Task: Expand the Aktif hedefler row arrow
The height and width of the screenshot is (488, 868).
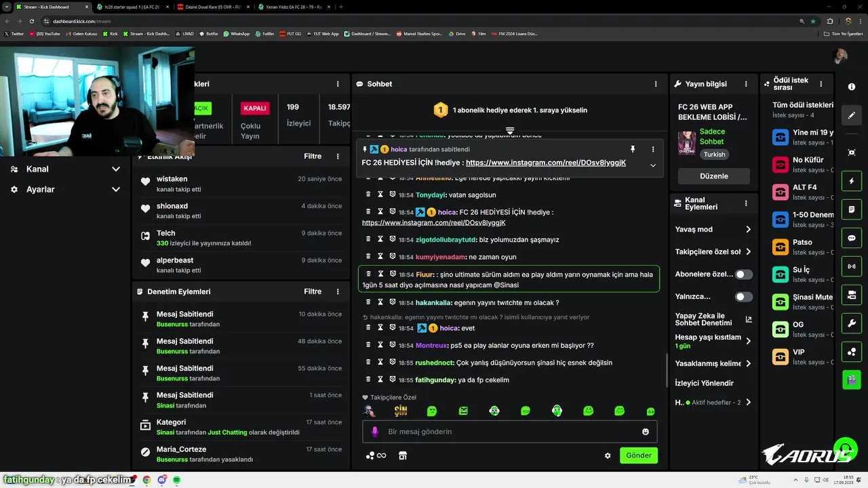Action: coord(748,403)
